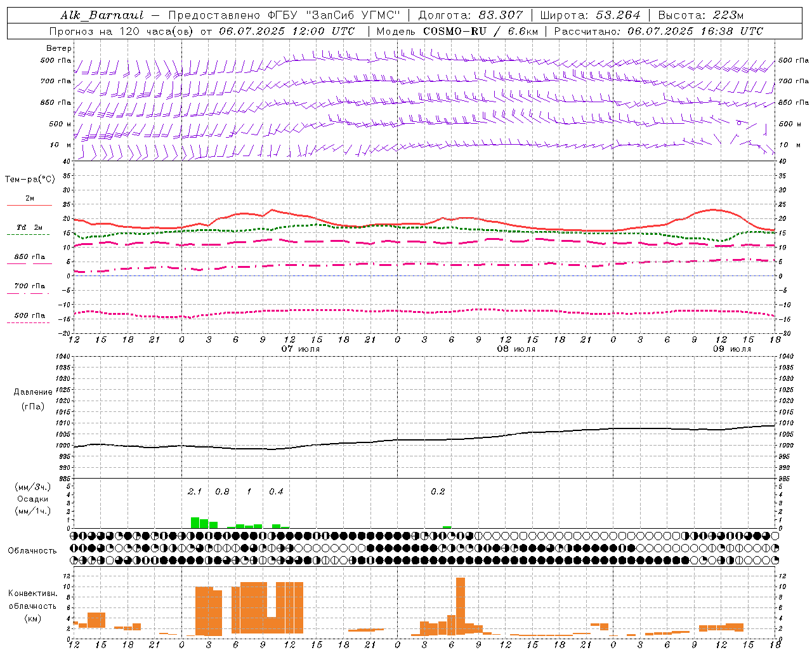Click the '850 гПа' entry in temperature legend
The image size is (812, 650).
pyautogui.click(x=30, y=257)
